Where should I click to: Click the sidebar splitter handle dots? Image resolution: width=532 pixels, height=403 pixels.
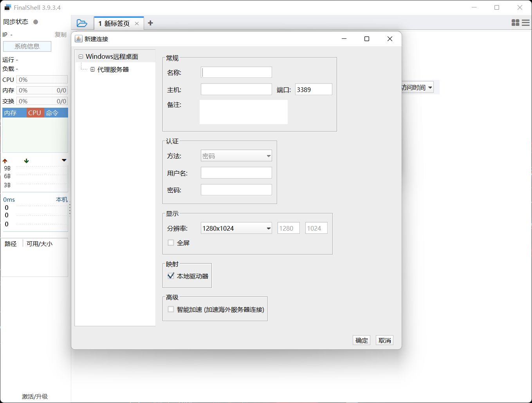(70, 210)
